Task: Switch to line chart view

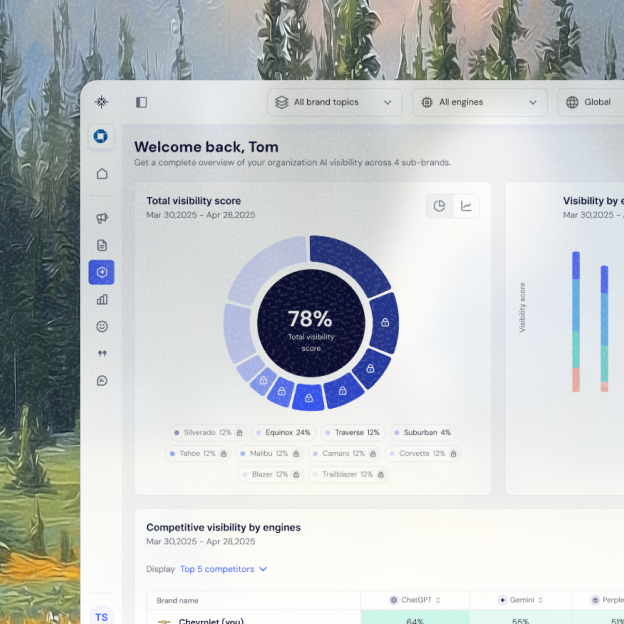Action: [x=466, y=206]
